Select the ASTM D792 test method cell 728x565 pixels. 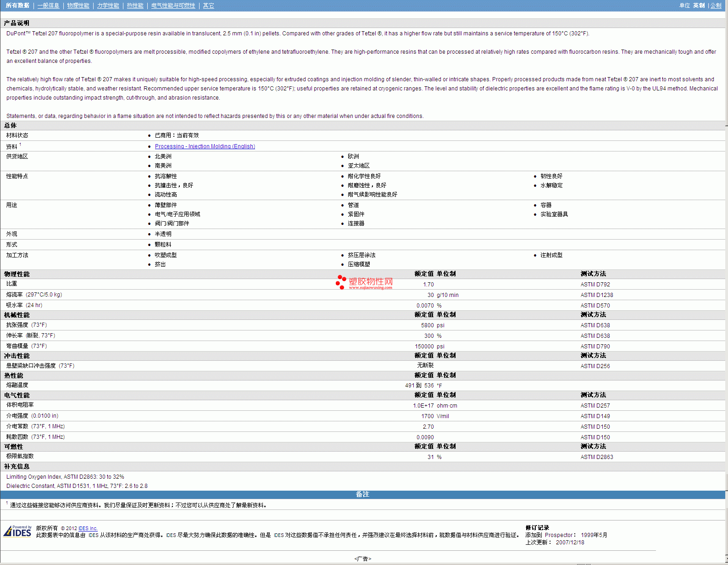point(595,285)
